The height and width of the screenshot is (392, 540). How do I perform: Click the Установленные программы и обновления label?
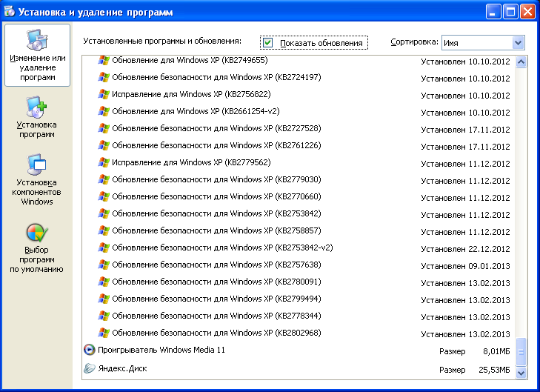[x=162, y=41]
